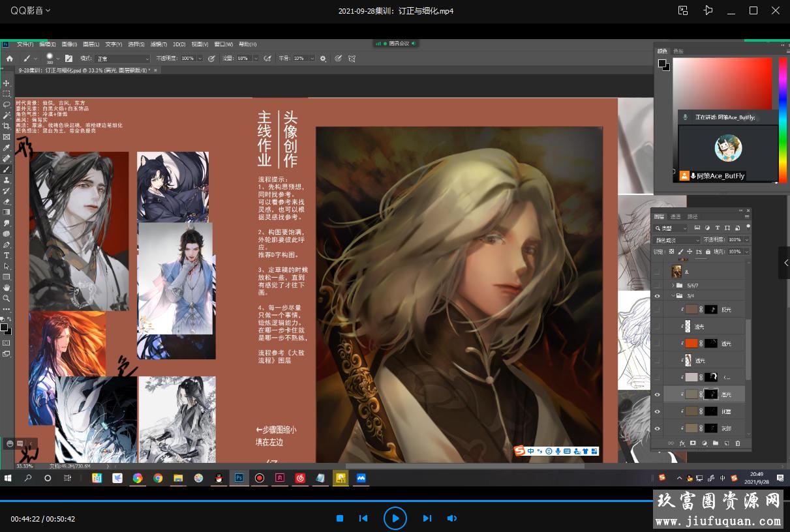The height and width of the screenshot is (532, 790).
Task: Click the foreground color swatch in toolbar
Action: pyautogui.click(x=4, y=327)
